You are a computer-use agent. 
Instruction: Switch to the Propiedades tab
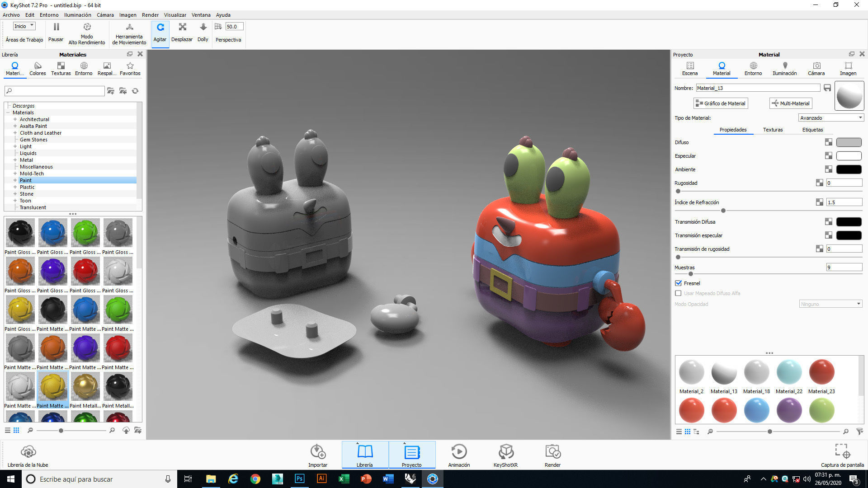733,130
